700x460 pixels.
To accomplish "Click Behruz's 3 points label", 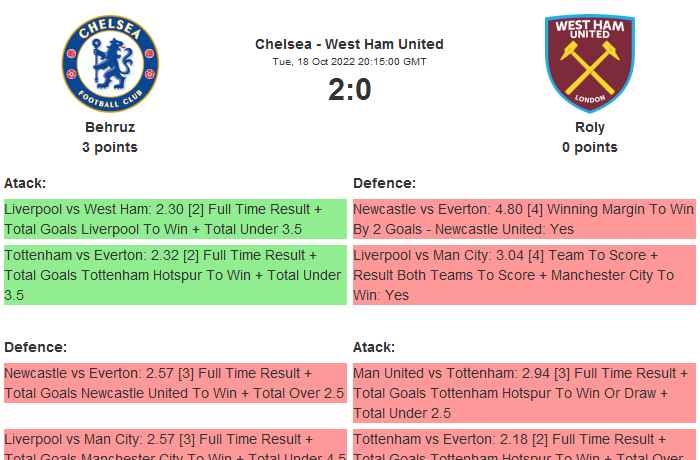I will click(x=110, y=147).
